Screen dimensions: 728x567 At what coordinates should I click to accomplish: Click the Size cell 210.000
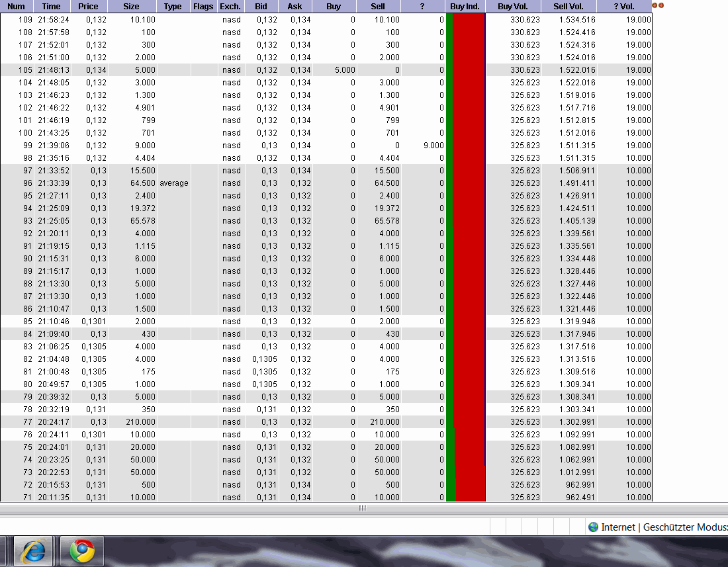coord(141,421)
